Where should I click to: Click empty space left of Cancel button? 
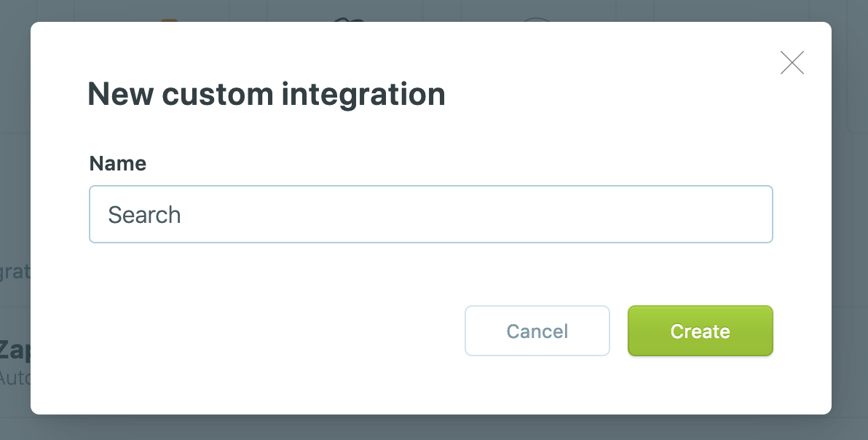tap(277, 331)
